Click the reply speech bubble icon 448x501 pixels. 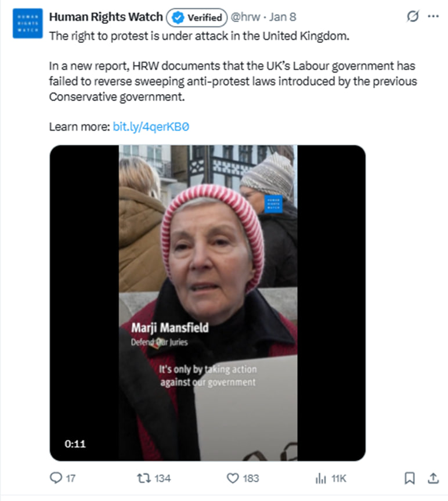pos(56,478)
